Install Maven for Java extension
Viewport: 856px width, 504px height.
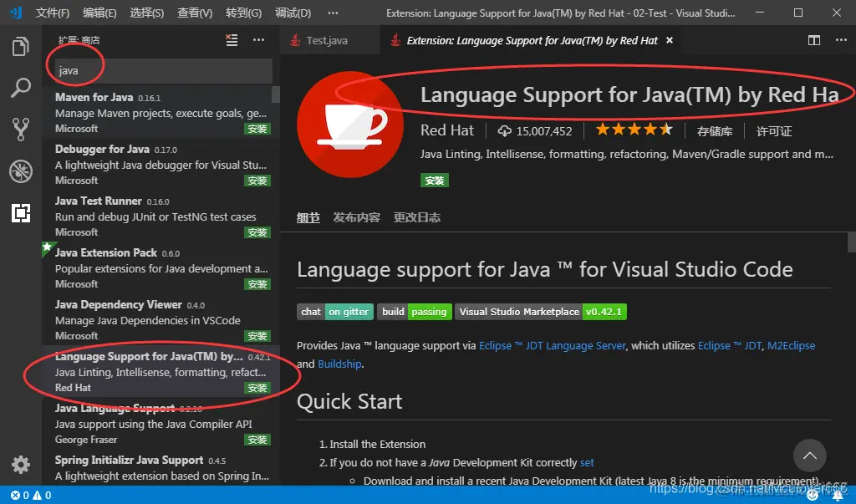tap(257, 129)
